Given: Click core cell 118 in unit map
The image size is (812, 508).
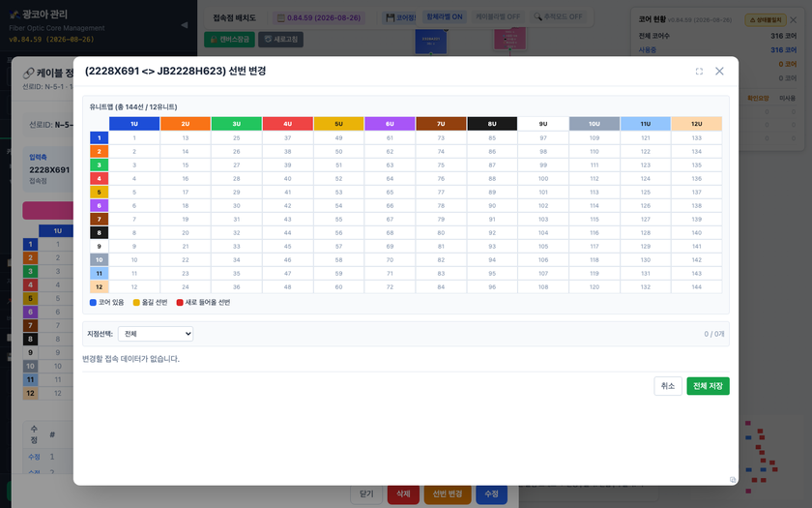Looking at the screenshot, I should [x=594, y=259].
